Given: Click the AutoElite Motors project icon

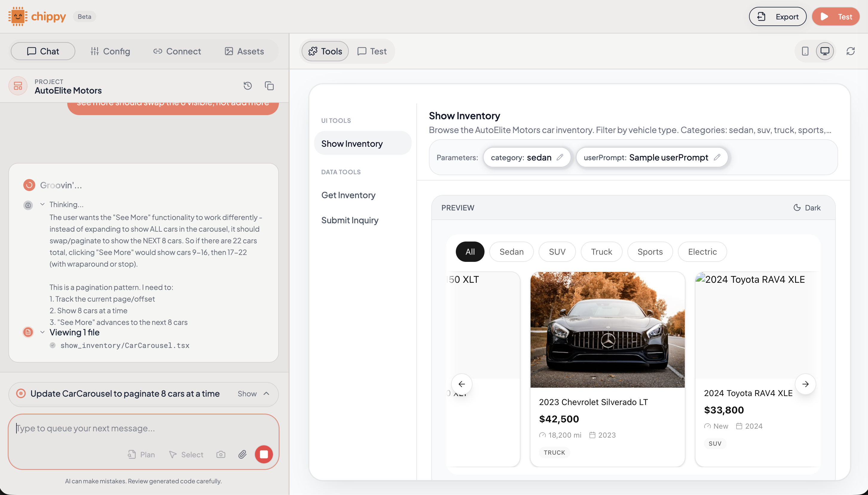Looking at the screenshot, I should 18,86.
